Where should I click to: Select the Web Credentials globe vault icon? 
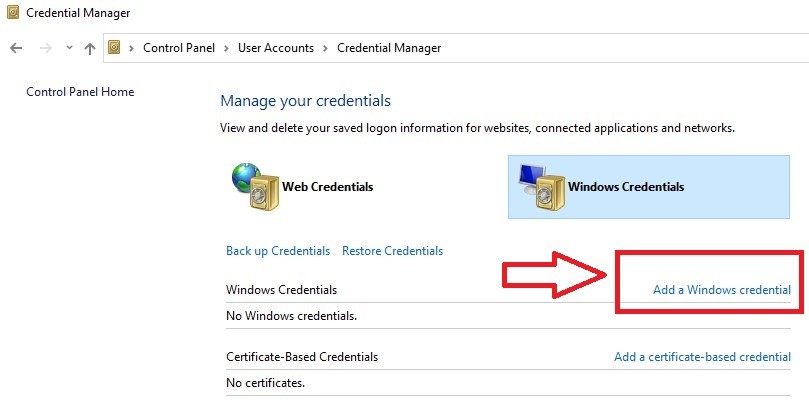(252, 186)
